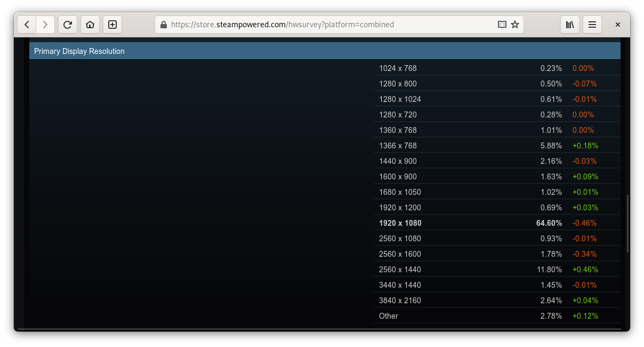Click the horizontal scrollbar at page bottom
Viewport: 644px width, 347px height.
coord(319,329)
